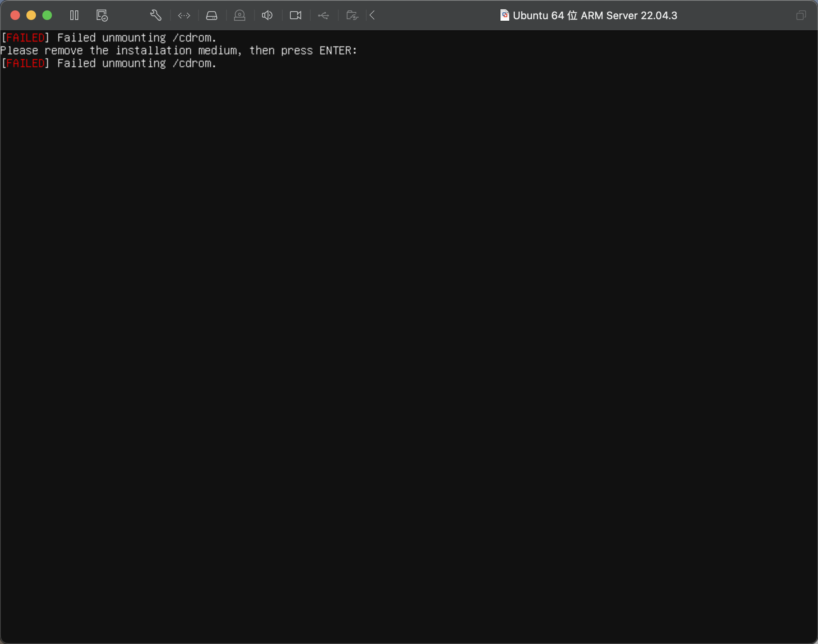This screenshot has width=818, height=644.
Task: Click the CD/DVD drive icon
Action: coord(239,16)
